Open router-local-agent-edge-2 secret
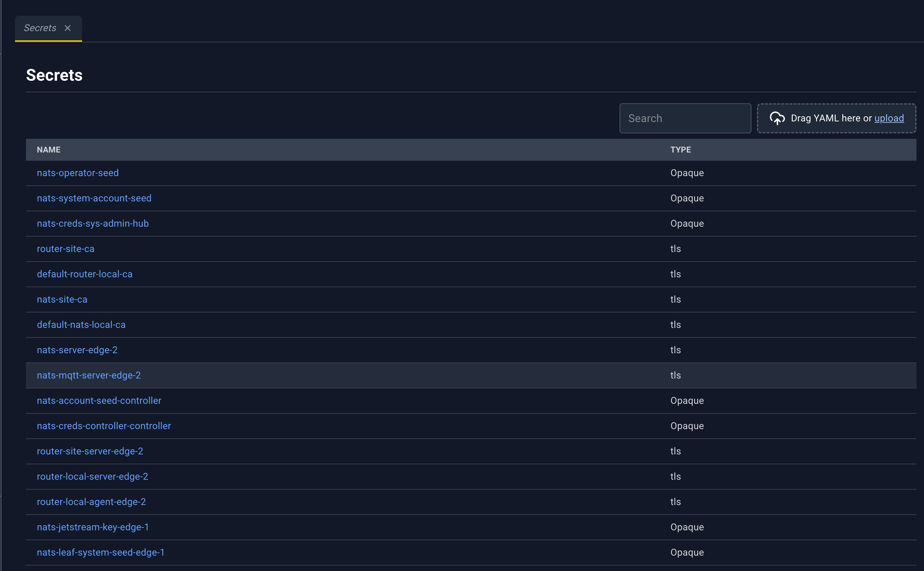Image resolution: width=924 pixels, height=571 pixels. point(91,502)
